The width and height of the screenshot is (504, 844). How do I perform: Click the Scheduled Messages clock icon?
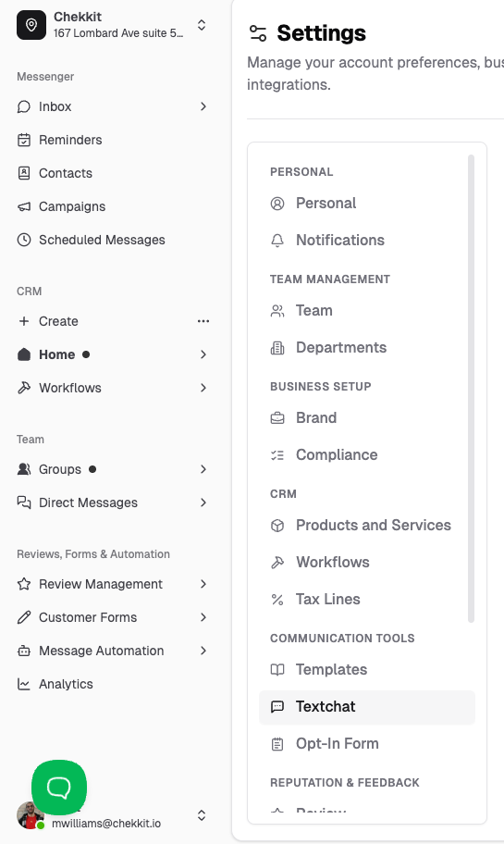pos(24,240)
